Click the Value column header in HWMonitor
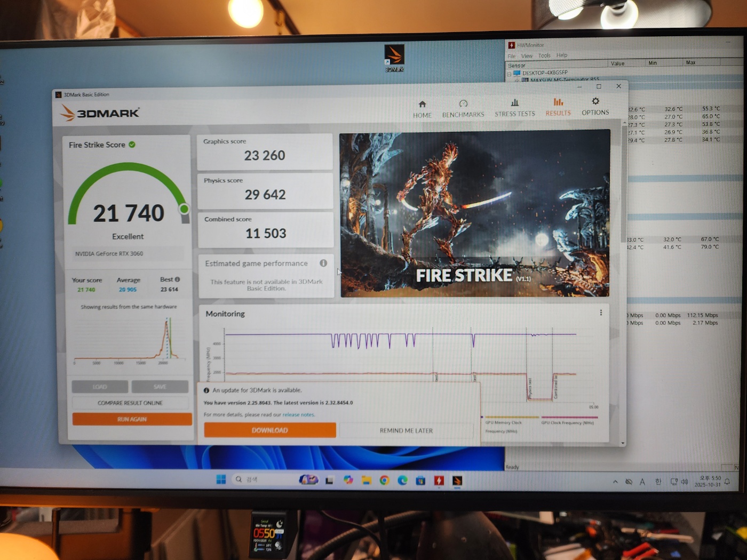 coord(626,63)
